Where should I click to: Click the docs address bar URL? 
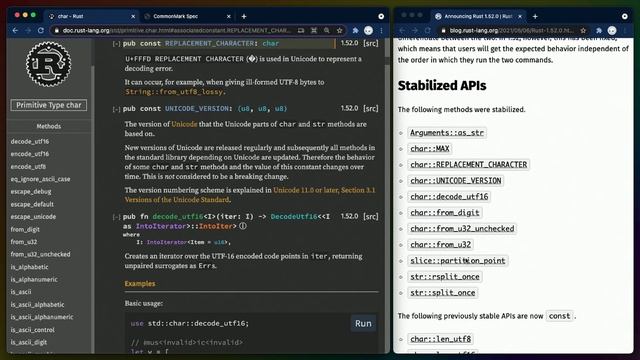tap(176, 31)
